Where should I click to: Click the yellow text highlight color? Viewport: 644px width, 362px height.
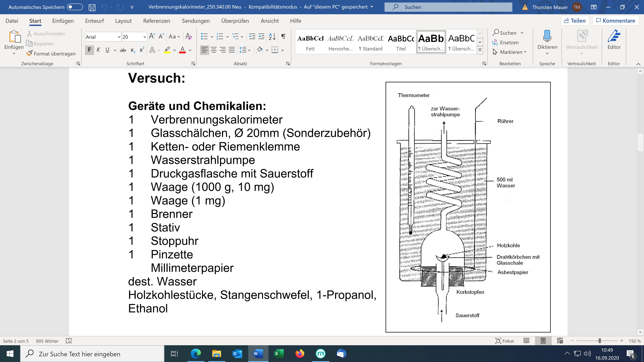coord(167,50)
